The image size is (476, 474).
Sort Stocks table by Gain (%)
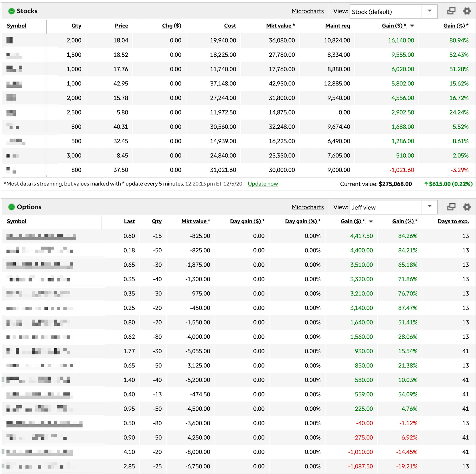[456, 26]
